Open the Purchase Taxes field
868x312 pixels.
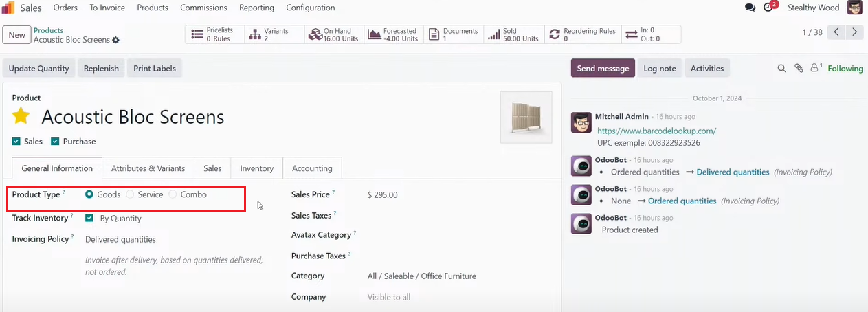(x=459, y=256)
